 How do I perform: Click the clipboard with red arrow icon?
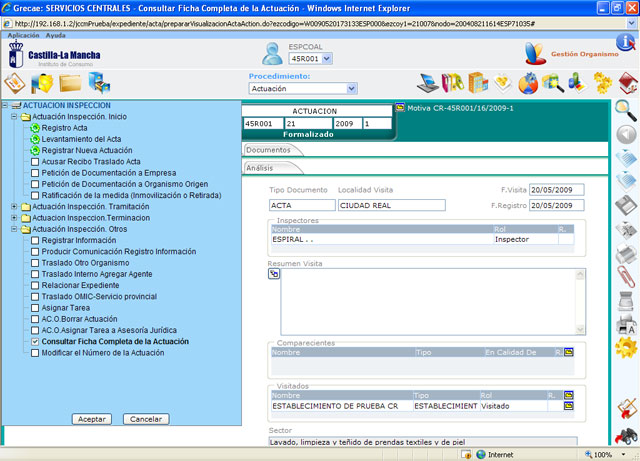tap(626, 409)
